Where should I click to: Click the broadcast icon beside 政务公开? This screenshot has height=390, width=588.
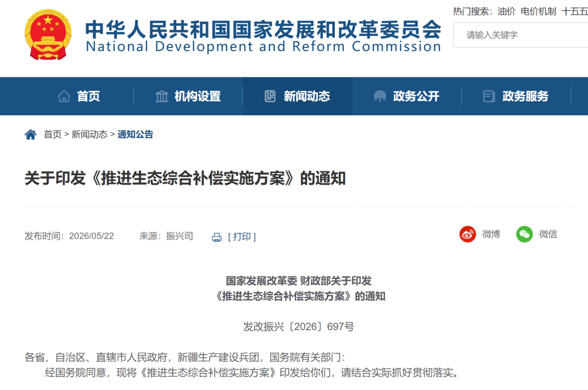380,96
